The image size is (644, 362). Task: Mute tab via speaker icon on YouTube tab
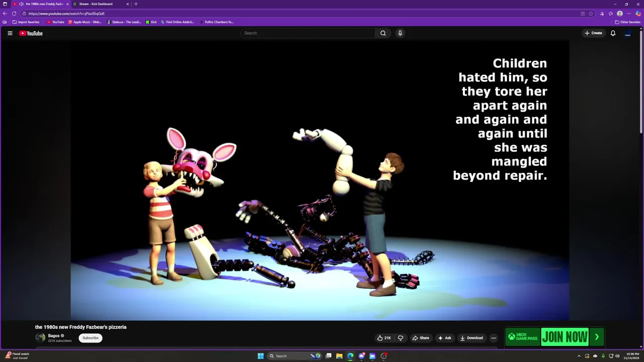[21, 4]
